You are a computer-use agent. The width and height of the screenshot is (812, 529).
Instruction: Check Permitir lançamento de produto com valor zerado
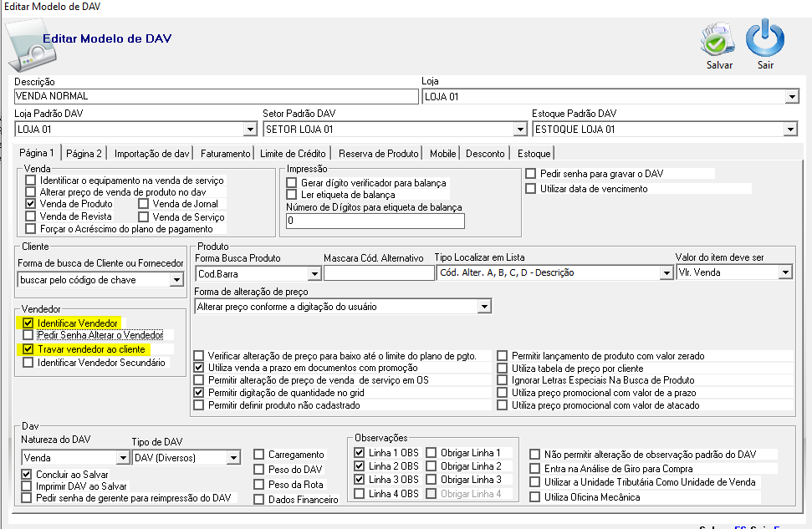503,356
